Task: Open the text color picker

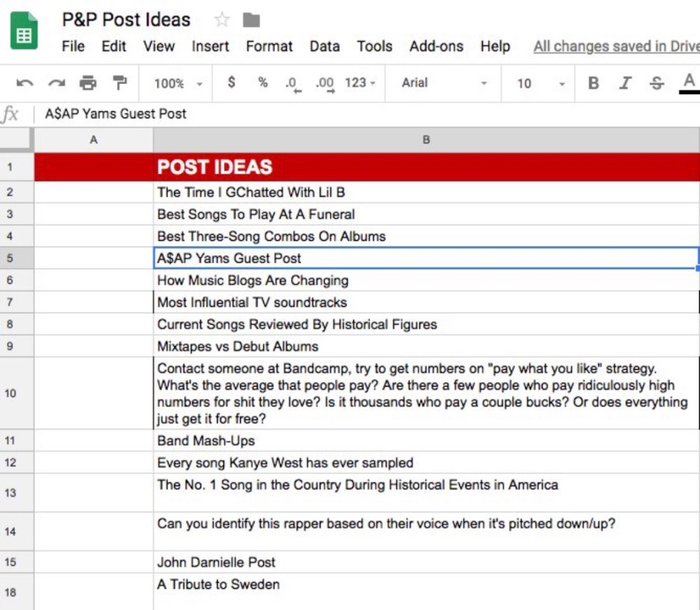Action: tap(689, 83)
